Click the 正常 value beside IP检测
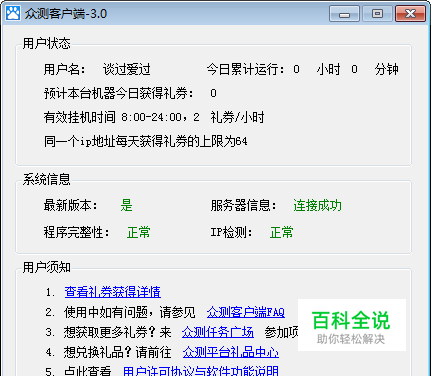The height and width of the screenshot is (376, 431). pos(281,232)
